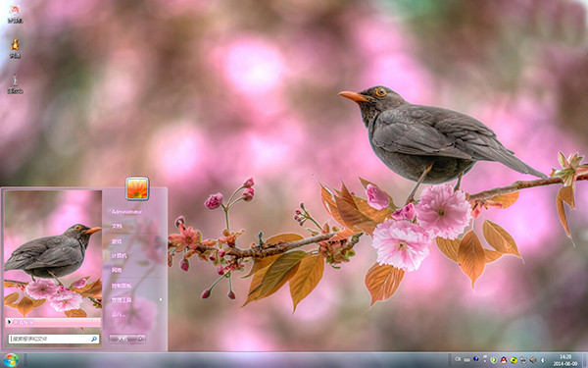
Task: Click the magnifier icon in search box
Action: tap(94, 340)
